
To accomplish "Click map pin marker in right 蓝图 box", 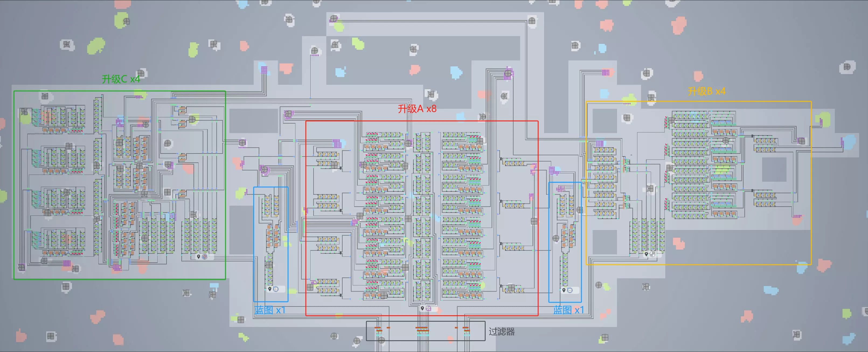I will click(x=564, y=290).
